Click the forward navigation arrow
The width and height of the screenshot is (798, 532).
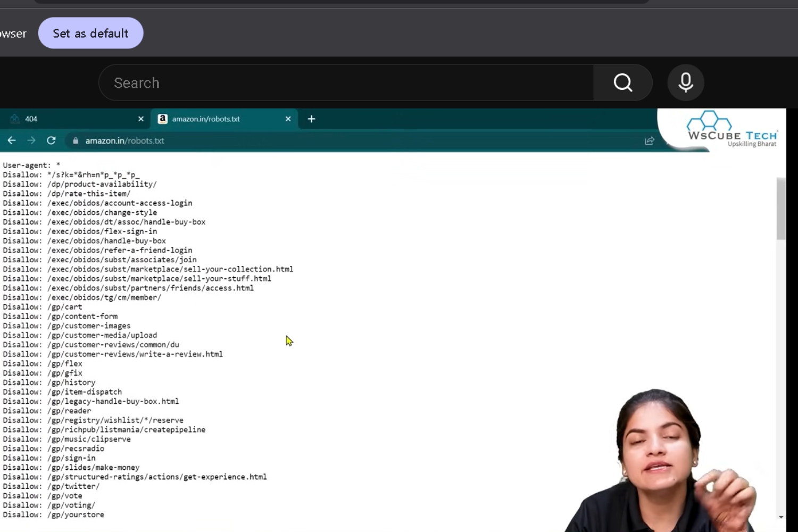31,140
